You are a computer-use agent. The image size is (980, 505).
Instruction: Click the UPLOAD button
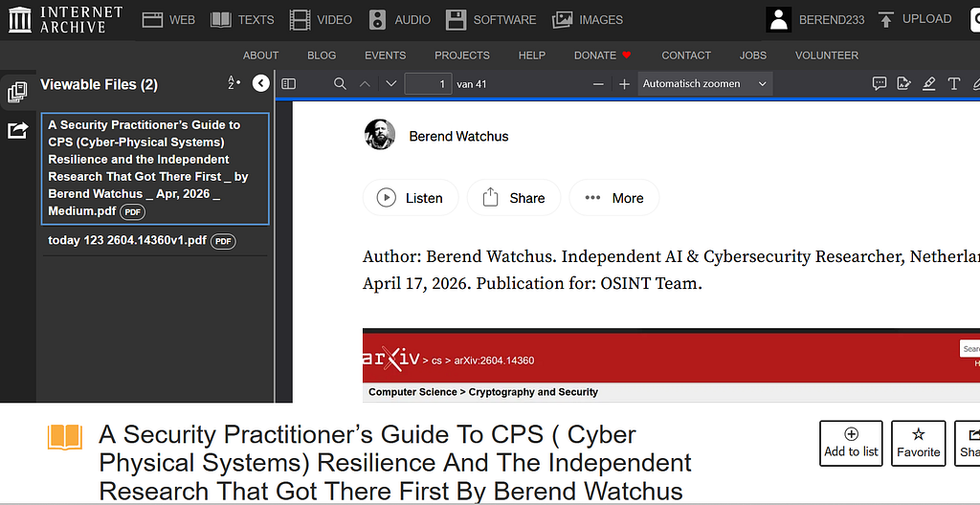915,20
